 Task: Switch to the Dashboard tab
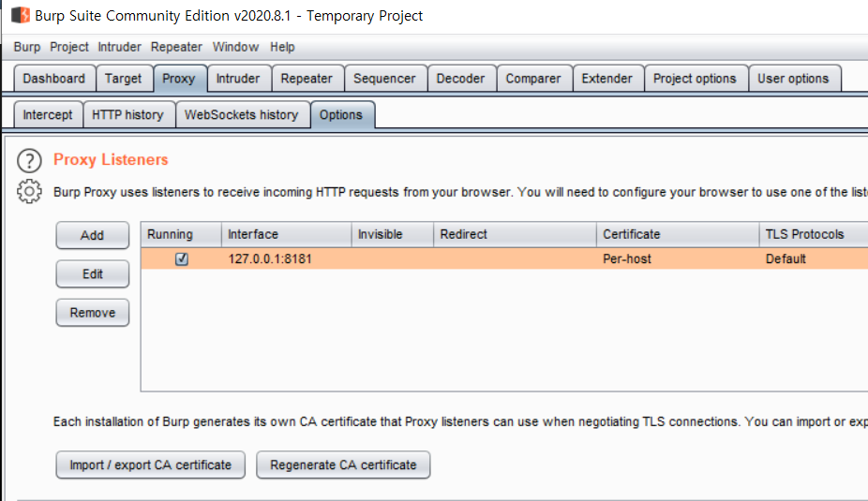click(54, 79)
